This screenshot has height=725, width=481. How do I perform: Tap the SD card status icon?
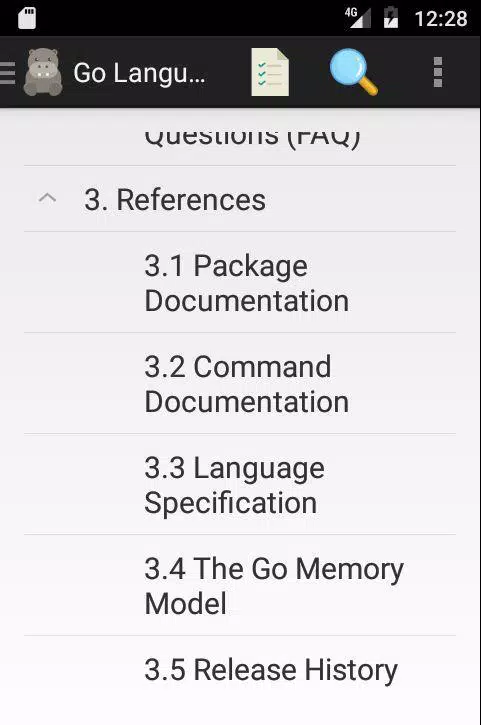(x=27, y=18)
